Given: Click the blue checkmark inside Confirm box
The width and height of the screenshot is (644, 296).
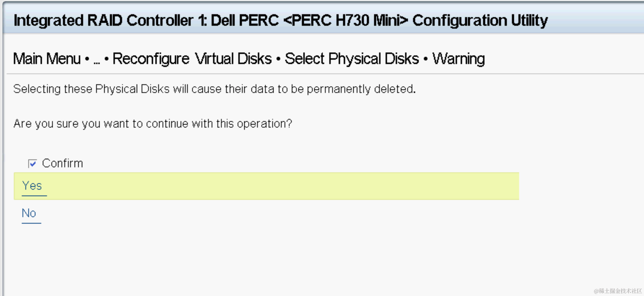Looking at the screenshot, I should [x=33, y=164].
